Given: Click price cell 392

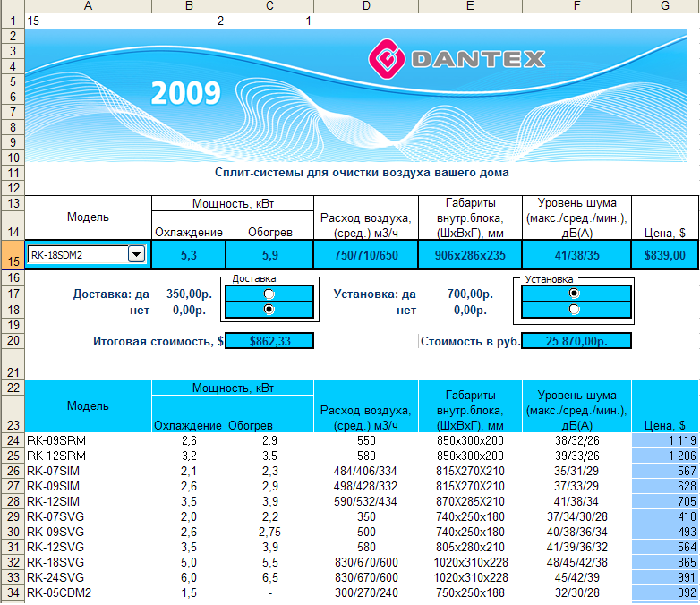Looking at the screenshot, I should tap(665, 592).
